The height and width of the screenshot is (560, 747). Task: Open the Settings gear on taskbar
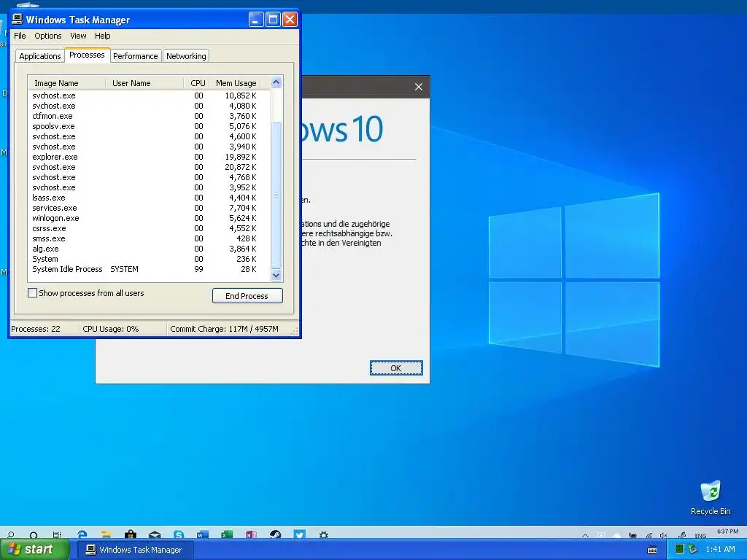point(323,534)
